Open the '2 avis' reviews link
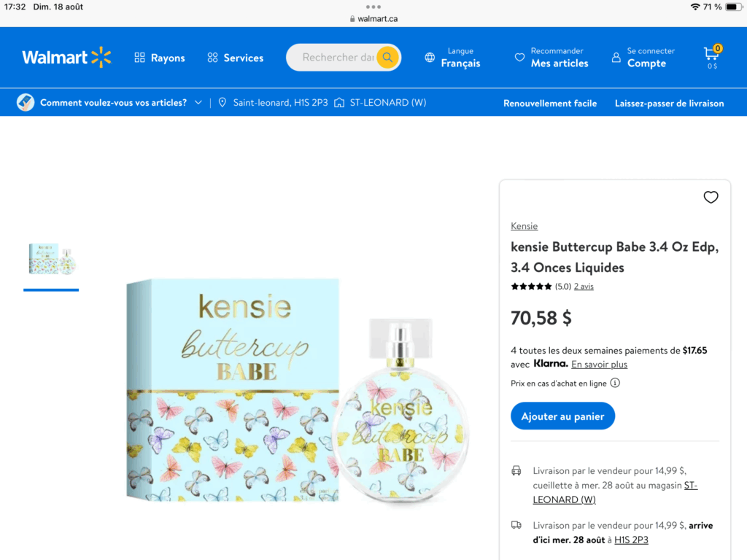 pos(584,287)
